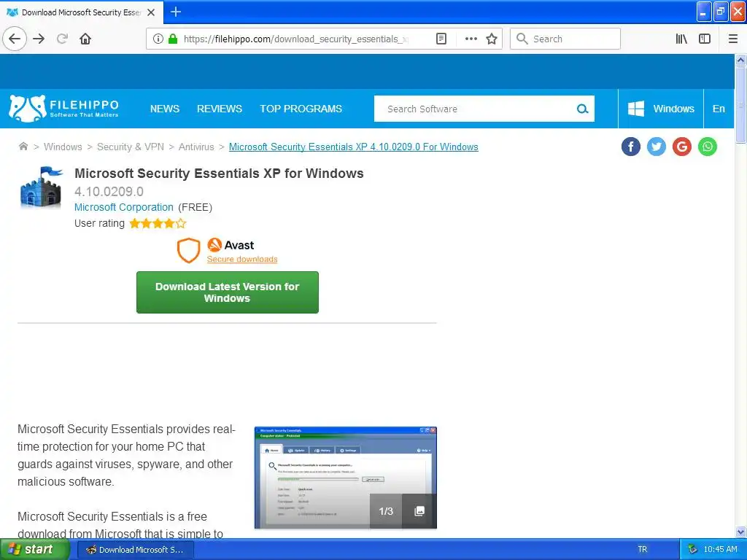Click taskbar tray security icon
The width and height of the screenshot is (747, 560).
click(x=692, y=549)
